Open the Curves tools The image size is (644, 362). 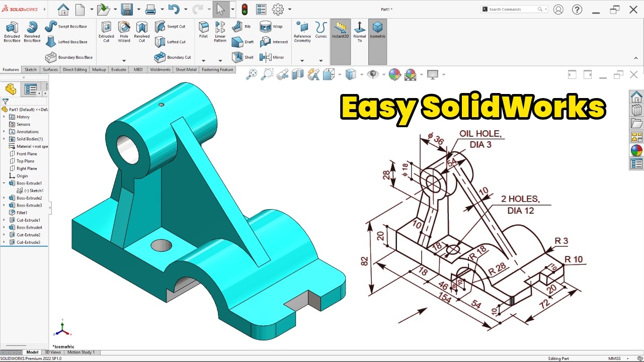(x=321, y=30)
